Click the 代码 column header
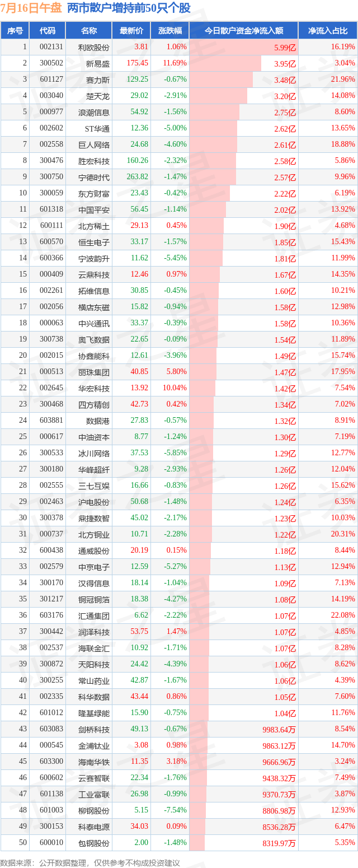 [48, 31]
